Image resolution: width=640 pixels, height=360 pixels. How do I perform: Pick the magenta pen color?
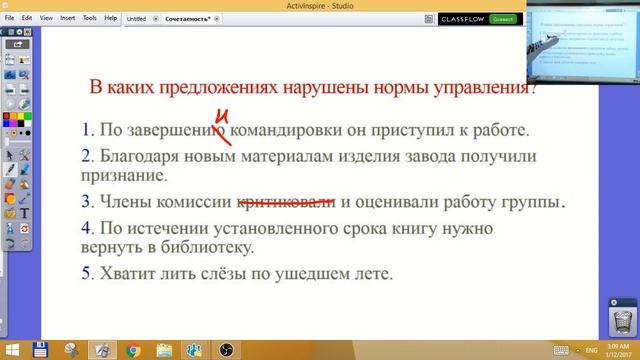pos(13,123)
